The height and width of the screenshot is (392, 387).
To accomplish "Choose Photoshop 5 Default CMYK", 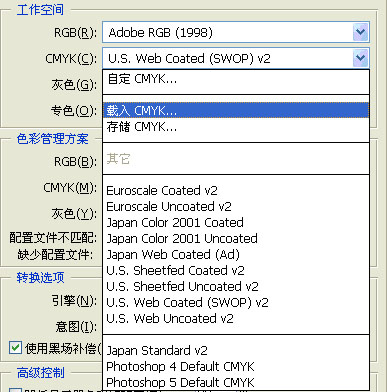I will click(x=236, y=382).
